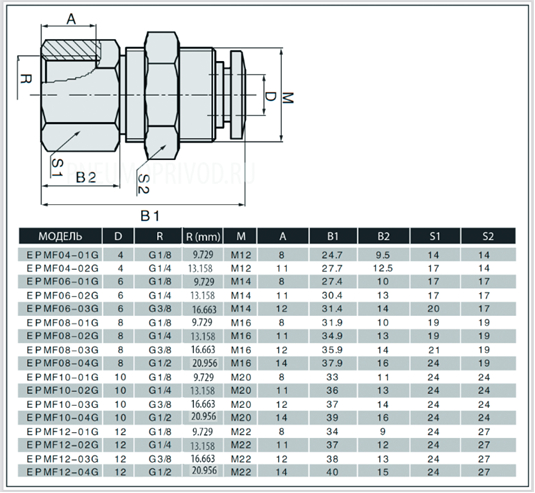Click the S2 column header
535x493 pixels.
click(488, 236)
